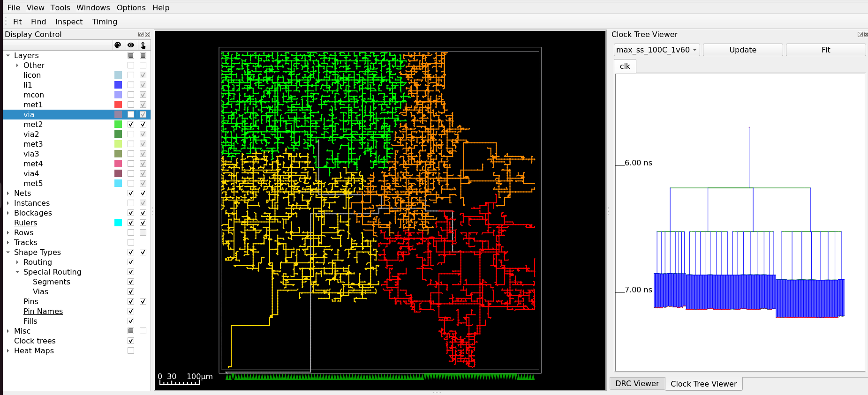Select the via layer row
Screen dimensions: 868x395
[77, 114]
